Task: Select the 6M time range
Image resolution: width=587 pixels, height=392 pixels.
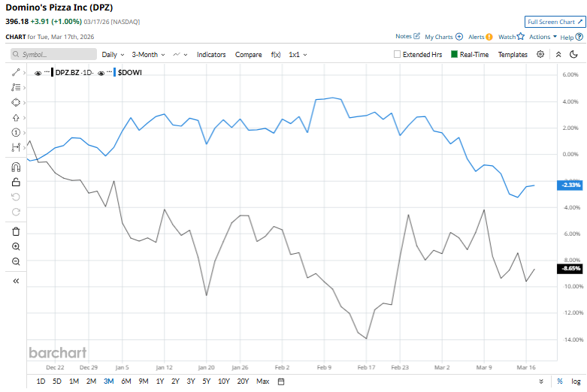Action: [x=126, y=381]
